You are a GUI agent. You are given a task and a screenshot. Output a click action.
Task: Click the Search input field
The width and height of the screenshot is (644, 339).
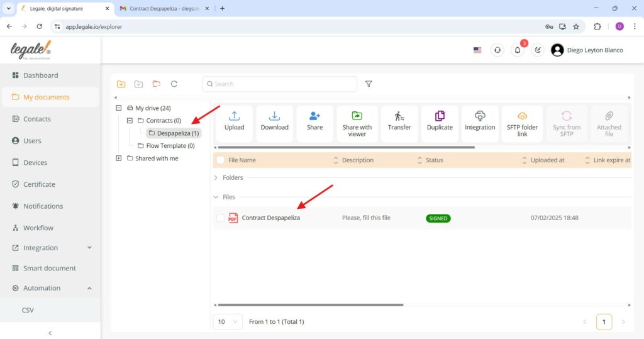[279, 84]
